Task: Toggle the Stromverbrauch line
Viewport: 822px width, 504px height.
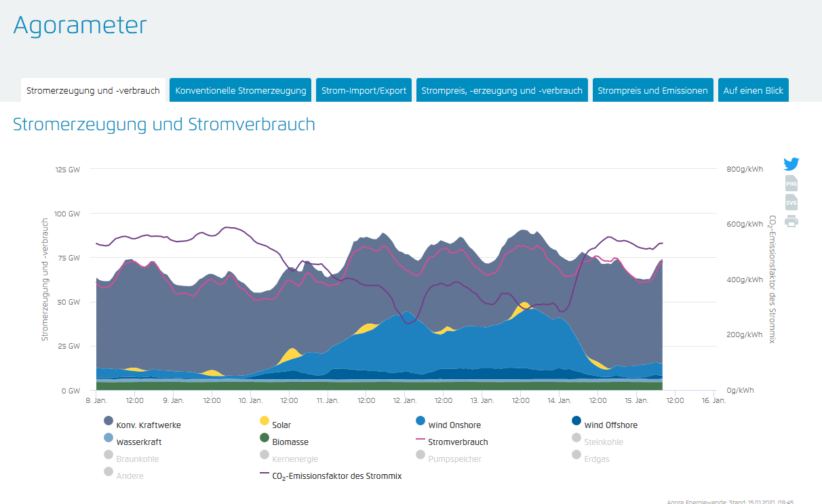Action: tap(452, 442)
